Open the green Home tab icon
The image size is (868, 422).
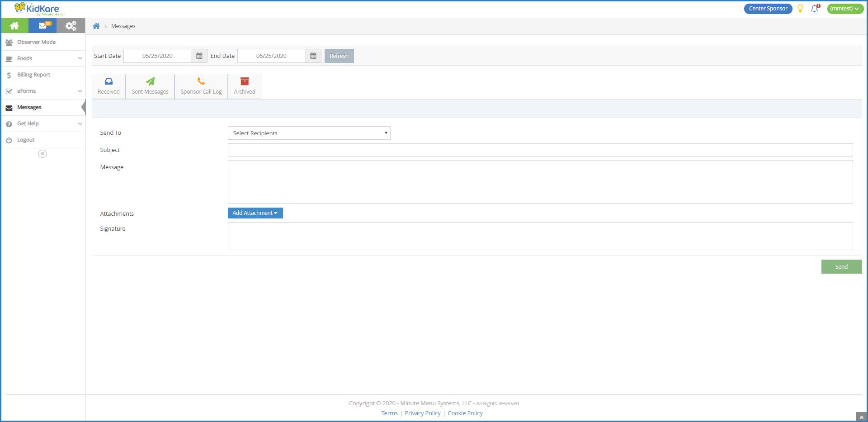pyautogui.click(x=14, y=26)
